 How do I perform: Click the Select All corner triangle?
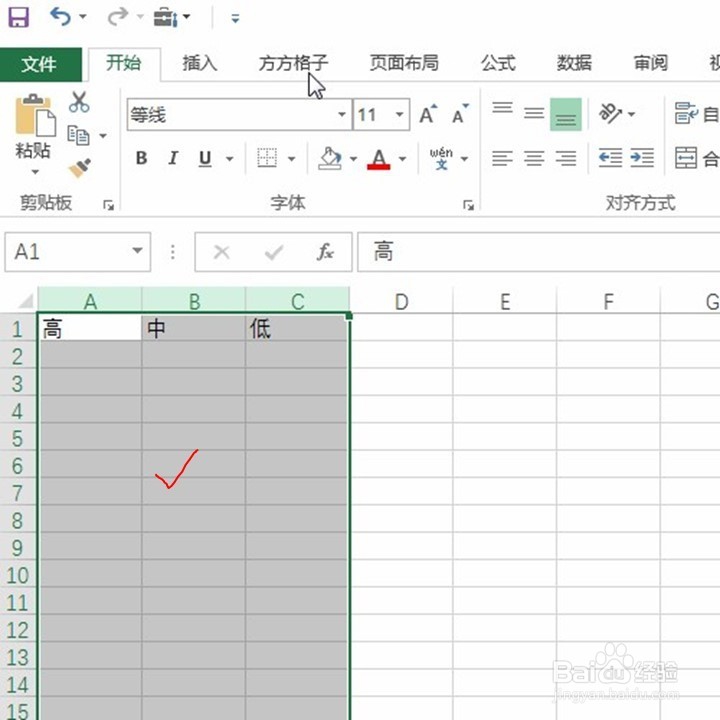(x=25, y=301)
